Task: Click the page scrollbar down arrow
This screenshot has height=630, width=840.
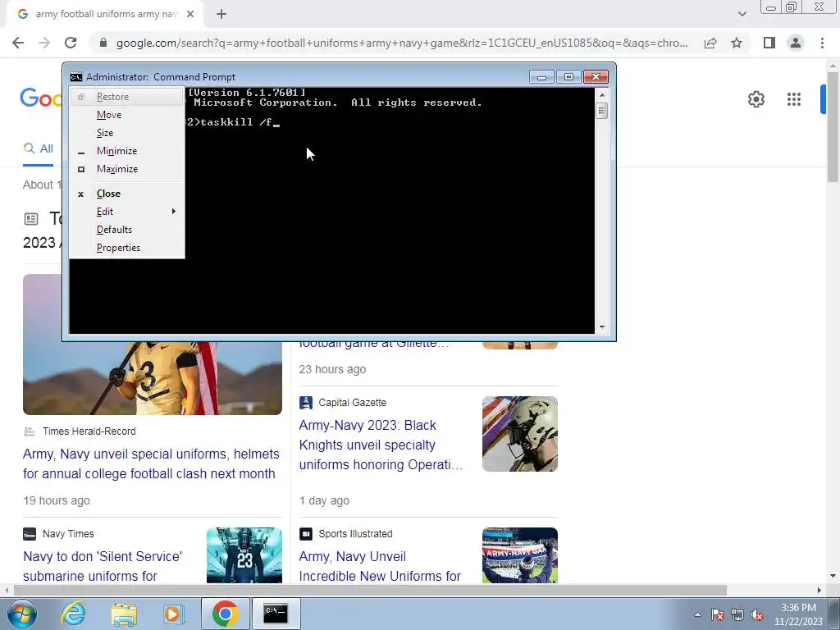Action: [833, 577]
